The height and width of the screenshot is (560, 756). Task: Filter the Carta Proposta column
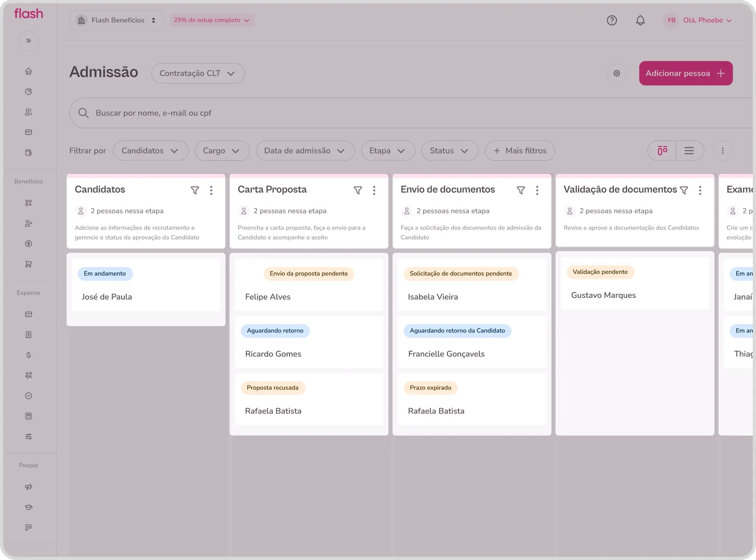[358, 190]
